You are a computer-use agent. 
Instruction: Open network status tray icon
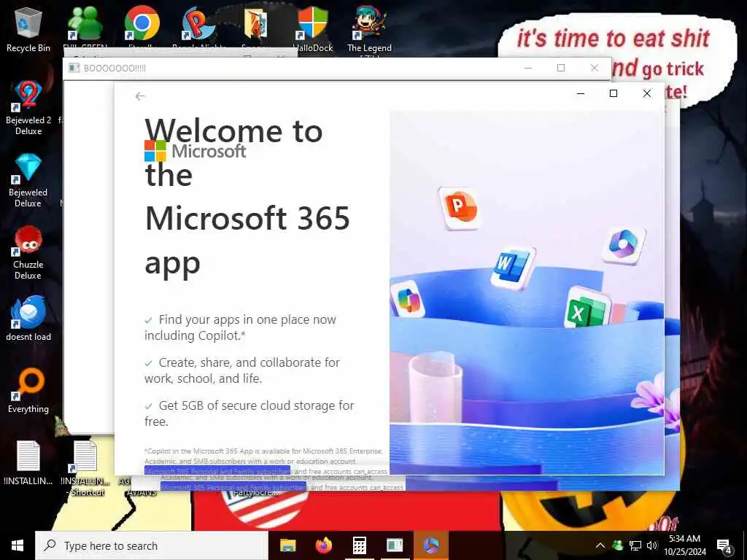(635, 545)
